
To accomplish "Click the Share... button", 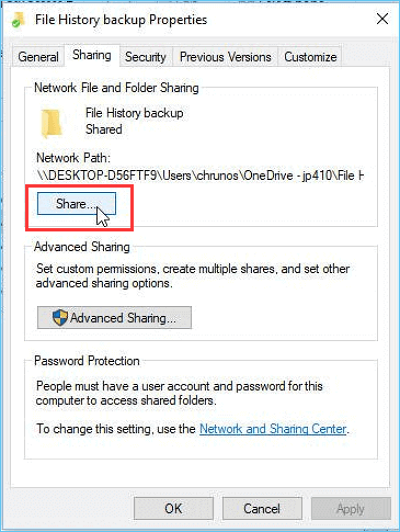I will point(77,204).
